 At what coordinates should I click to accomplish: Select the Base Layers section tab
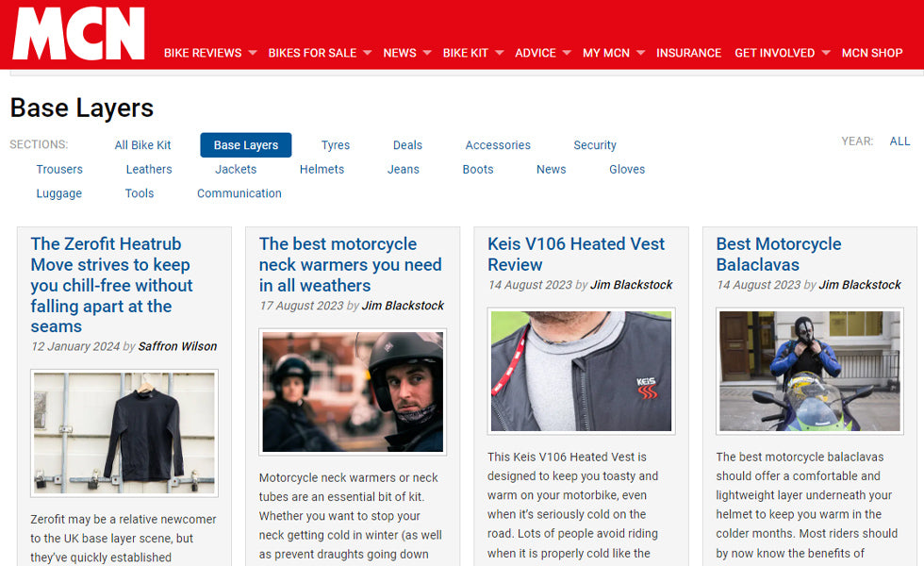coord(246,145)
